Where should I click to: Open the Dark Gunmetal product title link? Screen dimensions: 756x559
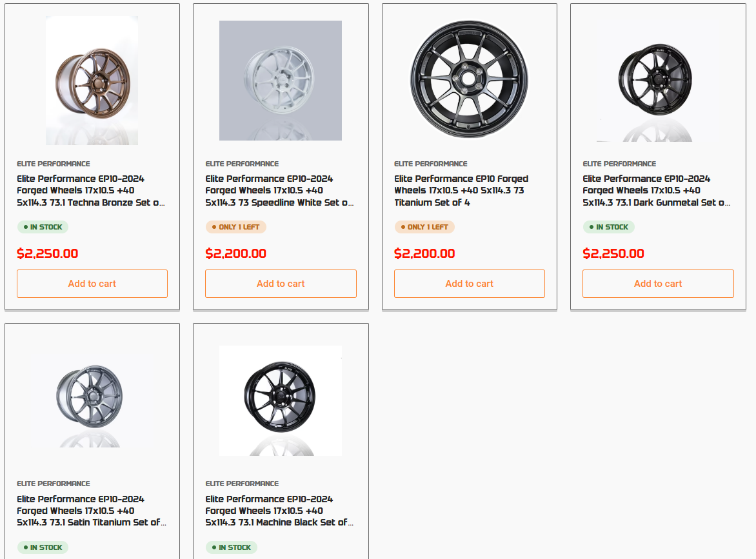click(657, 191)
